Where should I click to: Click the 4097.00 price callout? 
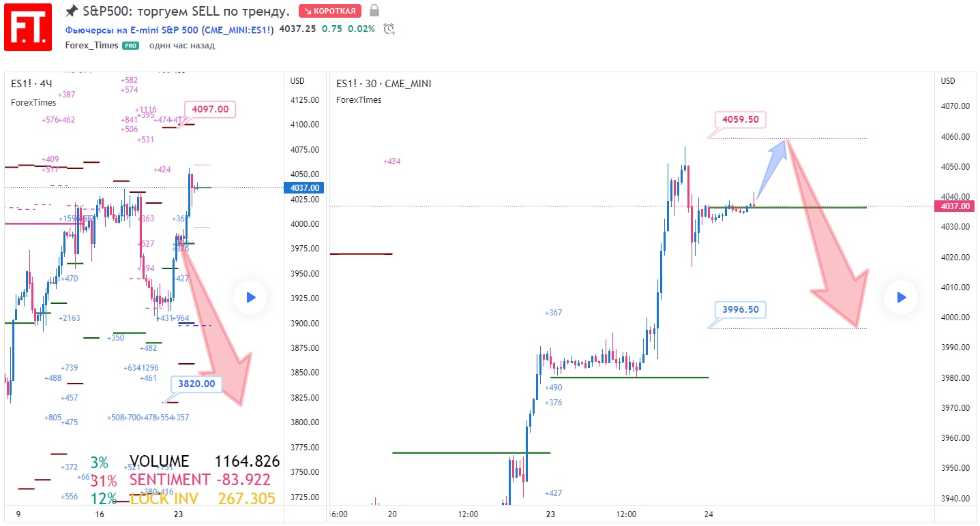click(210, 109)
